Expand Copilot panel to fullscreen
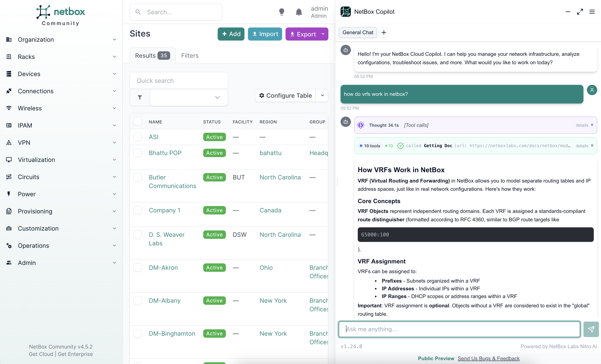 tap(580, 12)
